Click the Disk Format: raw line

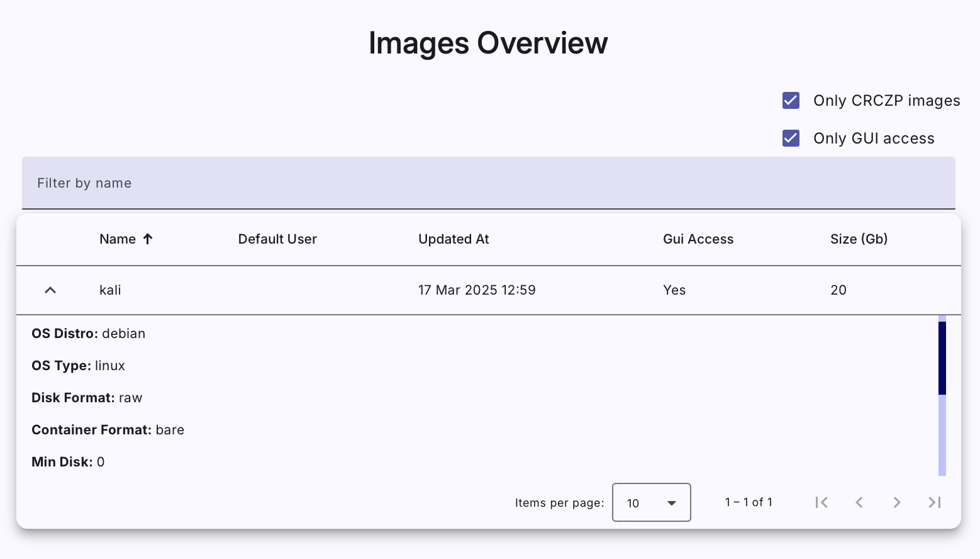87,398
